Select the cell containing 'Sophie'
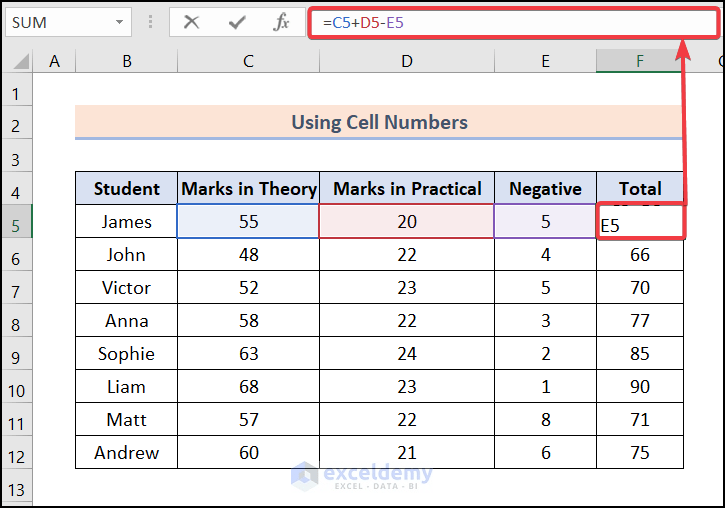 [126, 353]
